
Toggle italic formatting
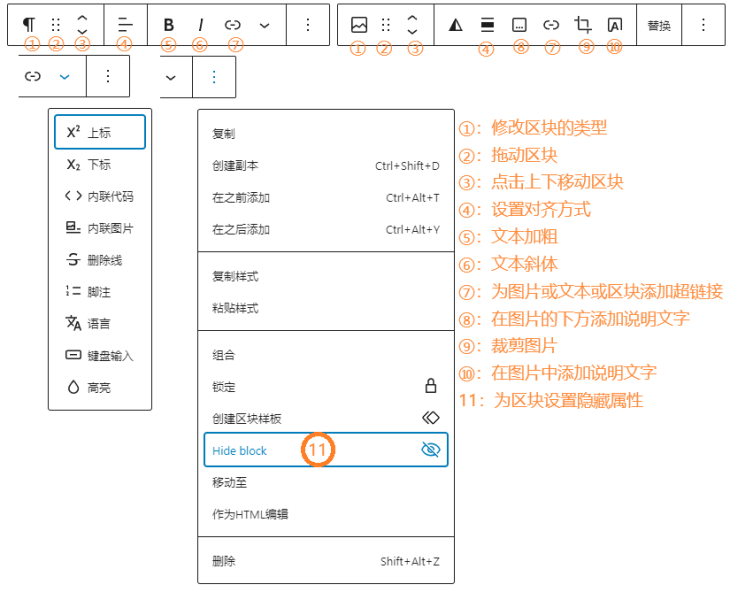coord(201,25)
